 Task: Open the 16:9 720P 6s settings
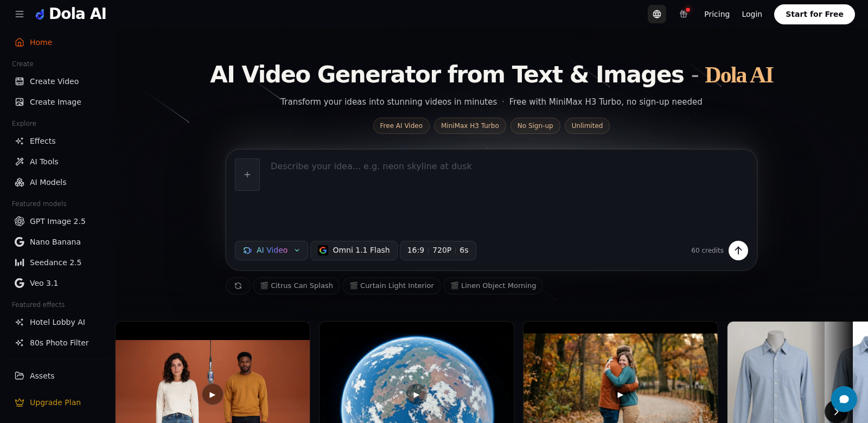click(438, 251)
